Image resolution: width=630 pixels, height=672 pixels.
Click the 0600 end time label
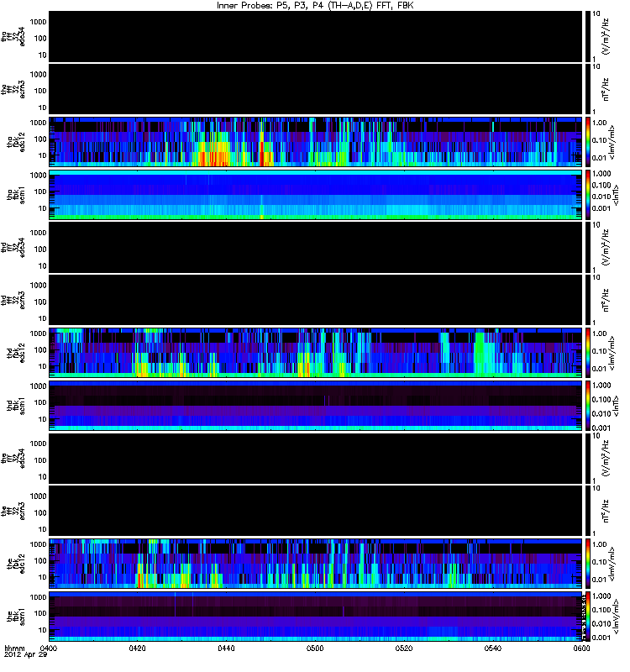[x=581, y=648]
